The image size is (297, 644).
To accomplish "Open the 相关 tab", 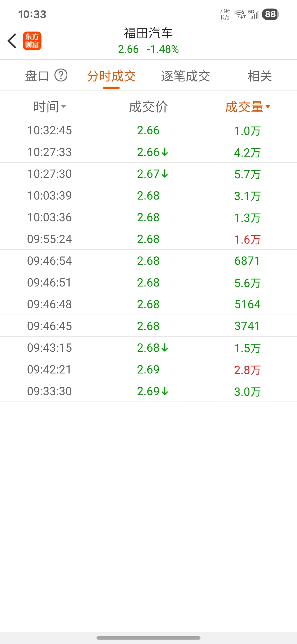I will 260,76.
